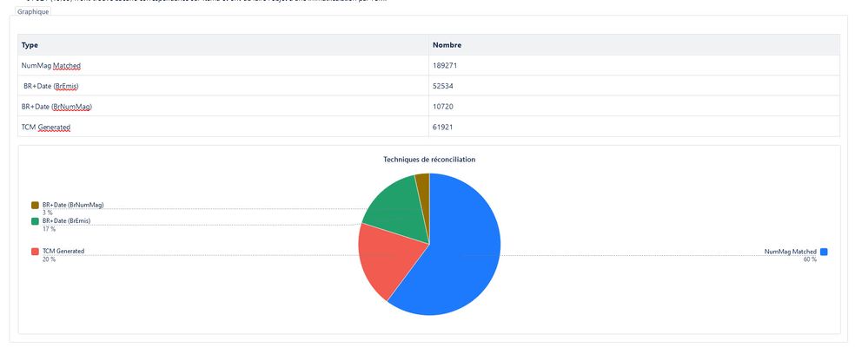Screen dimensions: 868x354
Task: Click the NumMag Matched legend label
Action: 791,252
